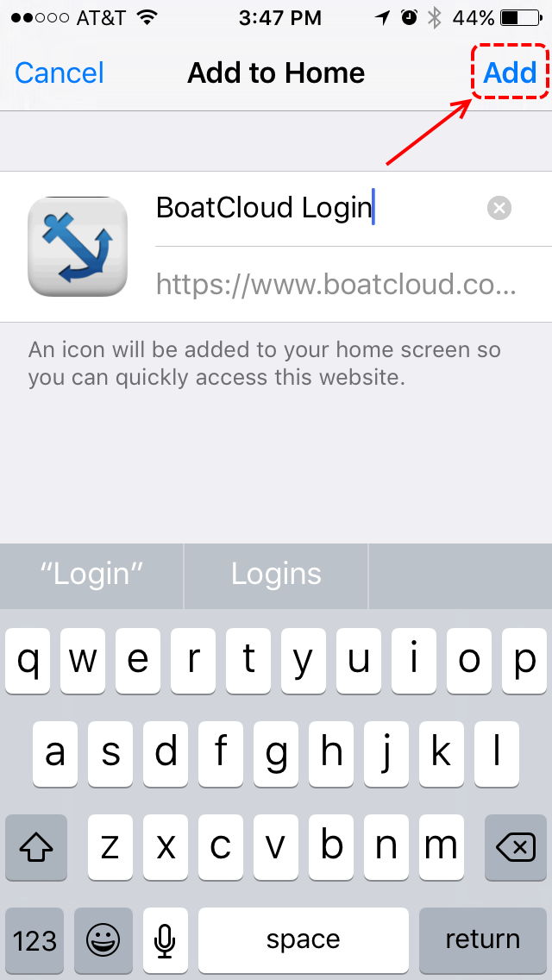Tap the Wi-Fi status icon
The width and height of the screenshot is (552, 980).
pyautogui.click(x=147, y=18)
